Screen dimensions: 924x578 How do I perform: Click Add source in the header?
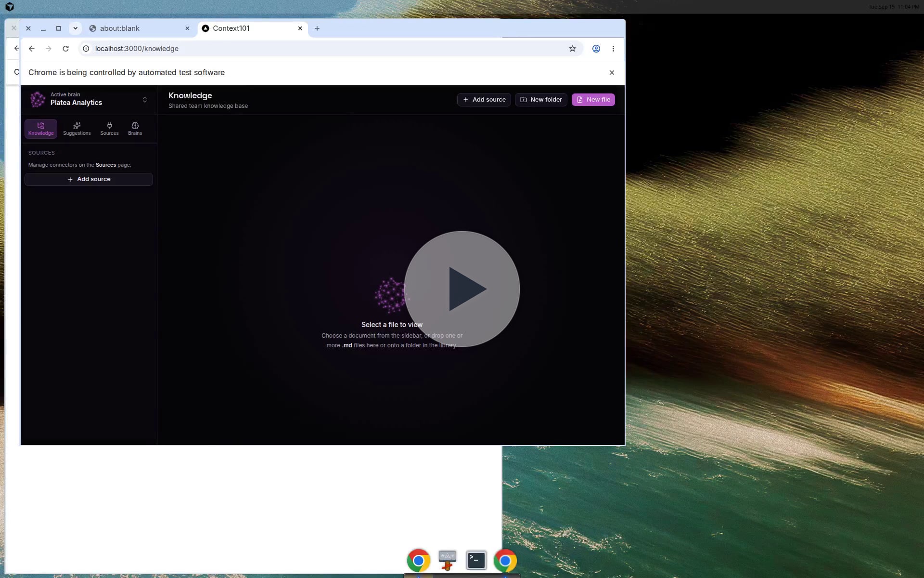click(484, 100)
